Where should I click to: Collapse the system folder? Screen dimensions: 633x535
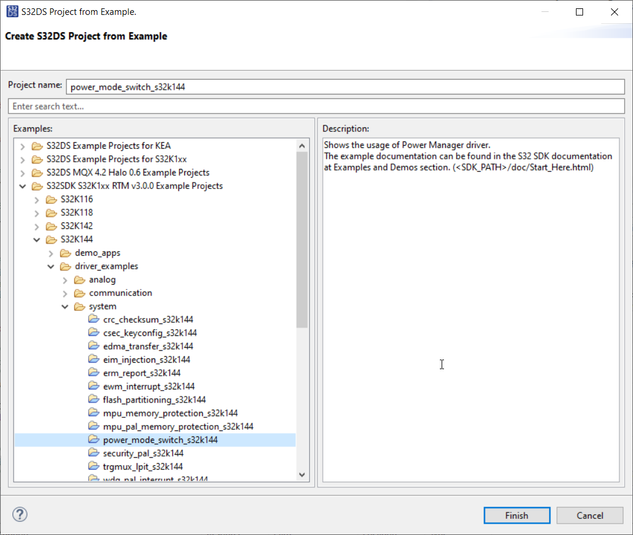tap(65, 306)
